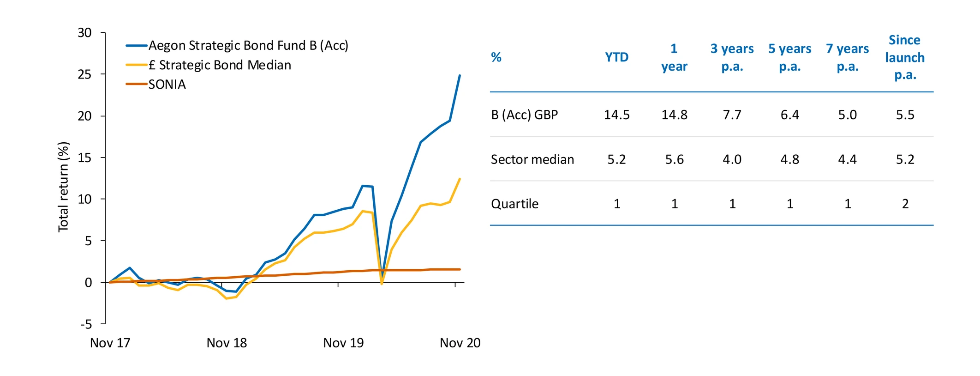
Task: Select the 7.7 cell in the table
Action: point(732,115)
